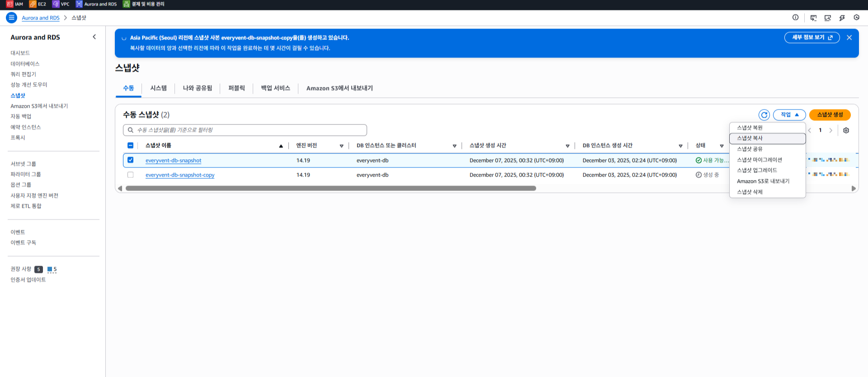This screenshot has width=868, height=377.
Task: Open 데이터베이스 in the sidebar
Action: [25, 64]
